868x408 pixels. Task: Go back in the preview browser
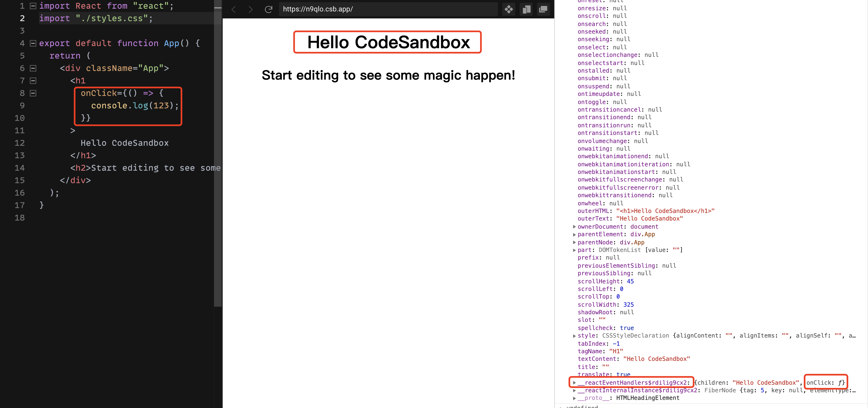tap(234, 9)
